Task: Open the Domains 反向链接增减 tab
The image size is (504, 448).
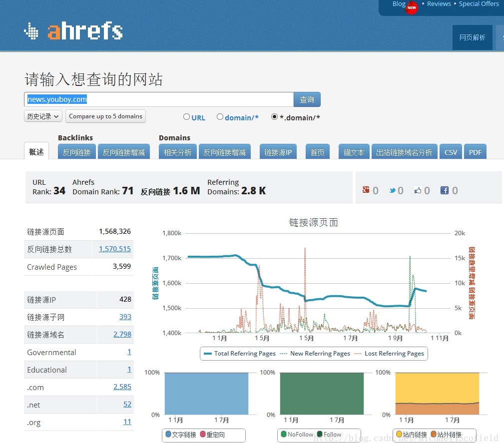Action: pyautogui.click(x=225, y=152)
